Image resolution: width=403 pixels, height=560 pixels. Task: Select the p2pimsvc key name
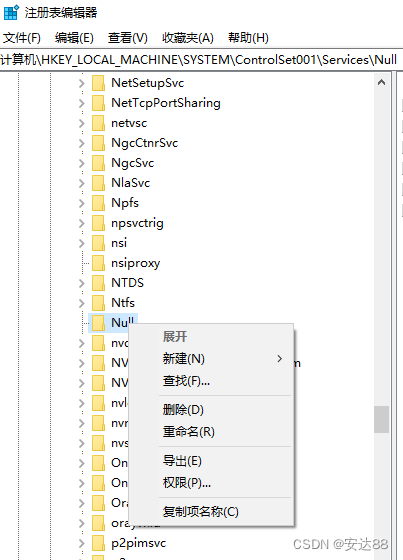tap(139, 544)
